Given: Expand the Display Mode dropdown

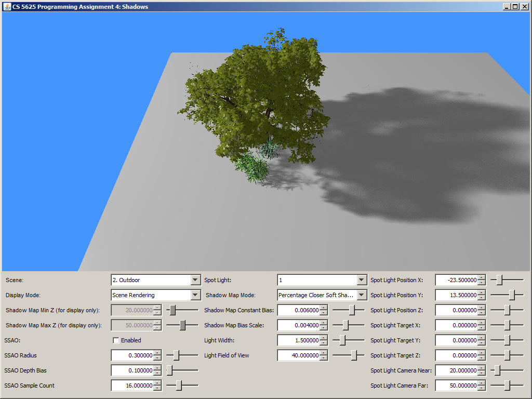Looking at the screenshot, I should [x=195, y=295].
